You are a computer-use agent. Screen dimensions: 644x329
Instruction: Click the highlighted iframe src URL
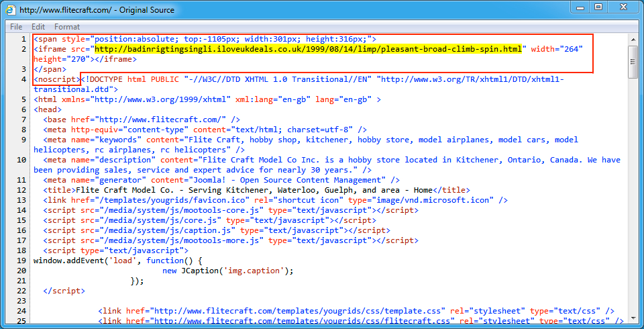[x=308, y=49]
